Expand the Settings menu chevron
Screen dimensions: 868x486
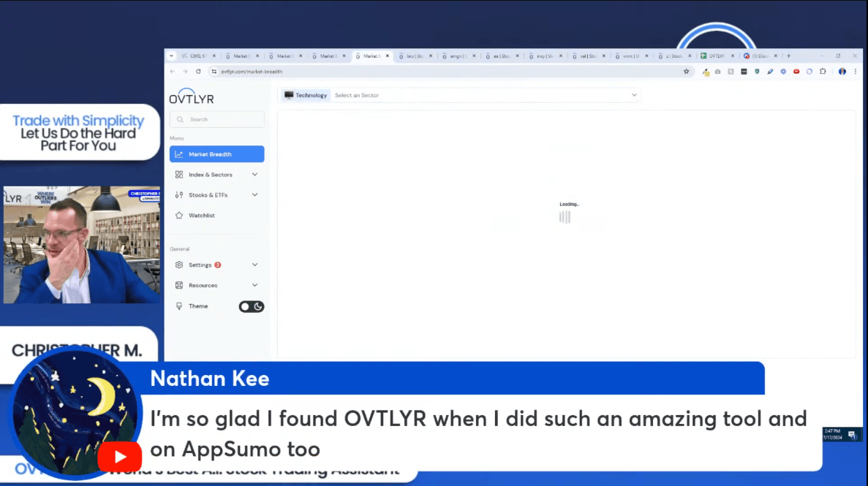[254, 265]
